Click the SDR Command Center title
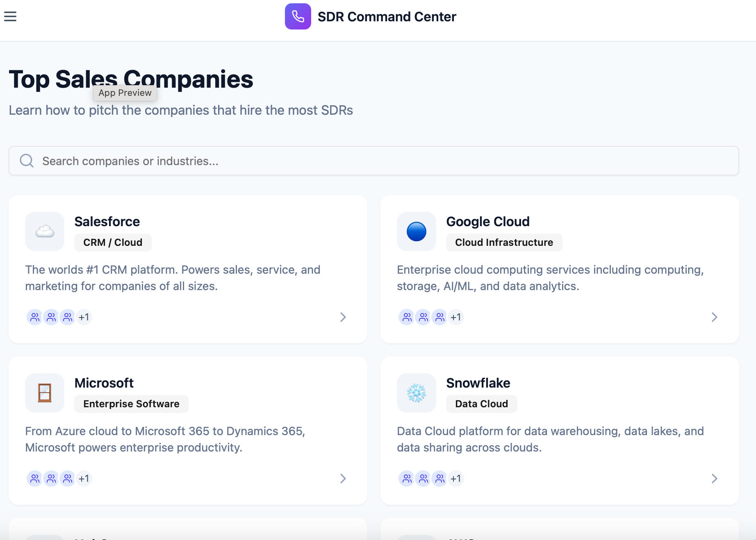Screen dimensions: 756x540 click(x=387, y=16)
